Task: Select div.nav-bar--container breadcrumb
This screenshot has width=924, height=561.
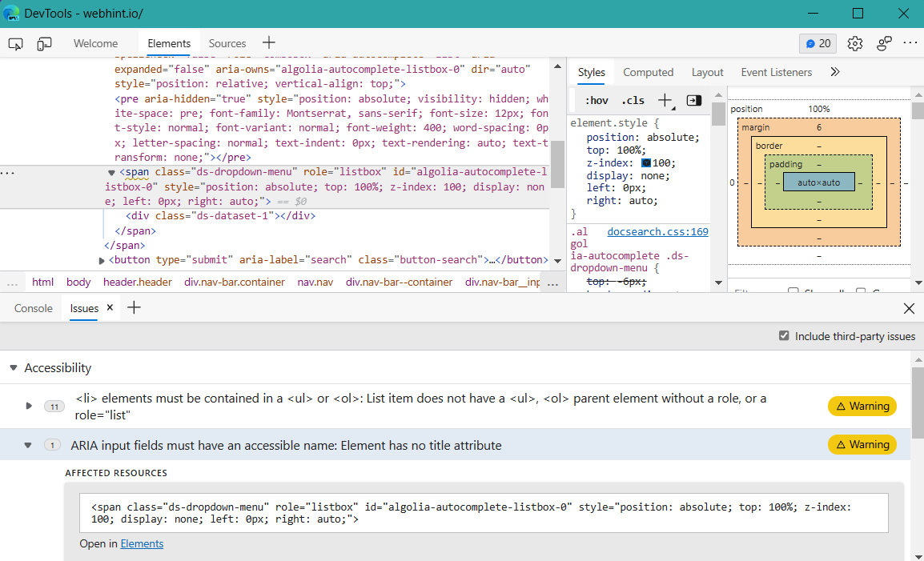Action: pyautogui.click(x=399, y=283)
